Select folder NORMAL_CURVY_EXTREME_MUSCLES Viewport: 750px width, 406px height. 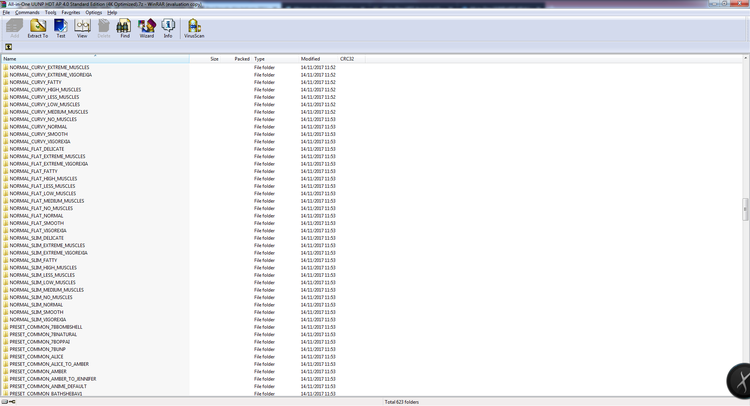click(x=49, y=67)
